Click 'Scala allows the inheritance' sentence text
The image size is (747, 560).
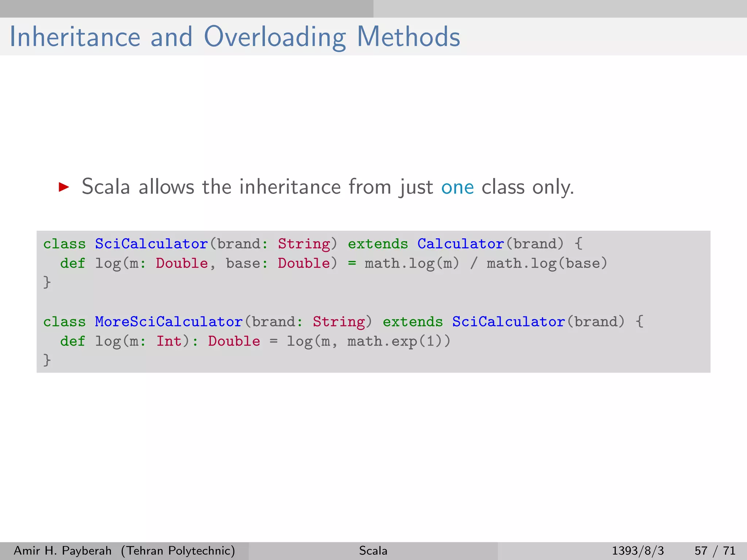pos(328,187)
